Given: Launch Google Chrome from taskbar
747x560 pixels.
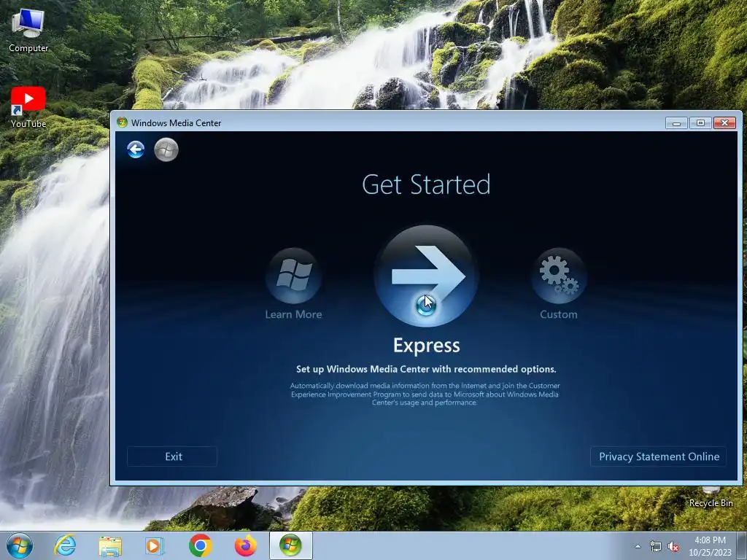Looking at the screenshot, I should (201, 545).
